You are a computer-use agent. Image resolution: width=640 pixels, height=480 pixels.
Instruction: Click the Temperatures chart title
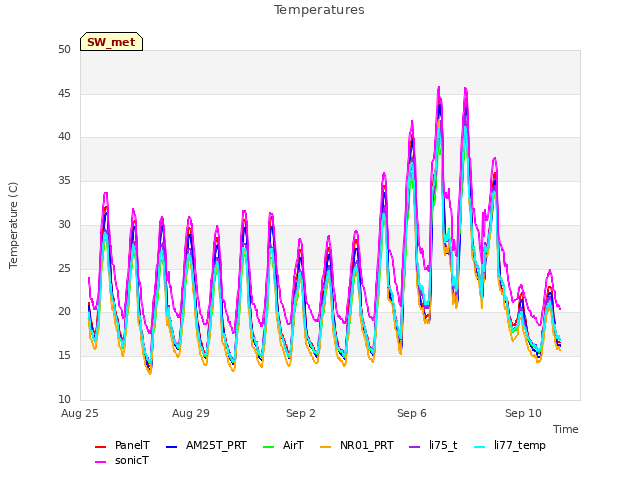coord(319,10)
